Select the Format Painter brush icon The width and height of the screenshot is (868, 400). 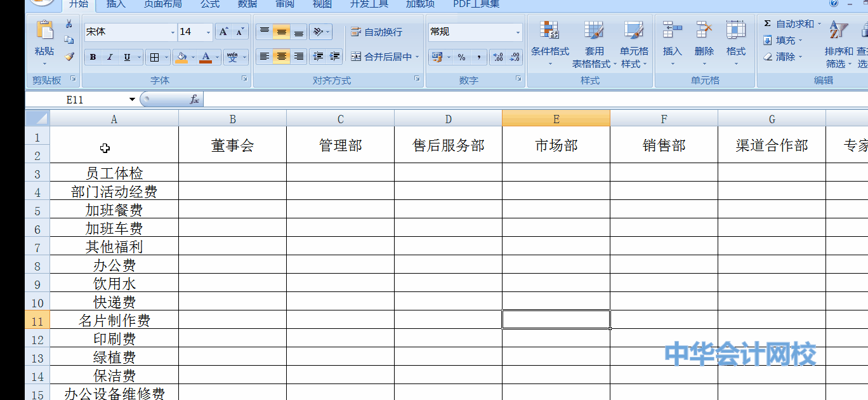point(69,56)
